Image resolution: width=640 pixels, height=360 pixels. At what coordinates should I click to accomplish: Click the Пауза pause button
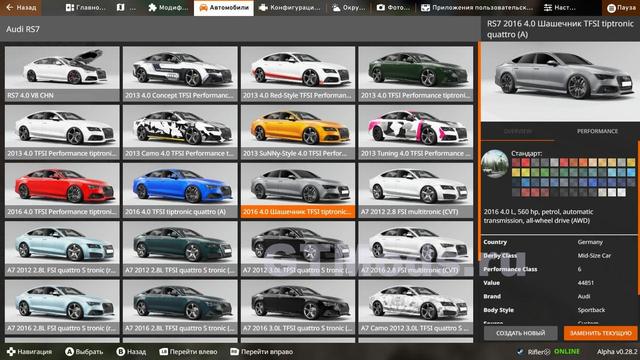click(x=621, y=8)
